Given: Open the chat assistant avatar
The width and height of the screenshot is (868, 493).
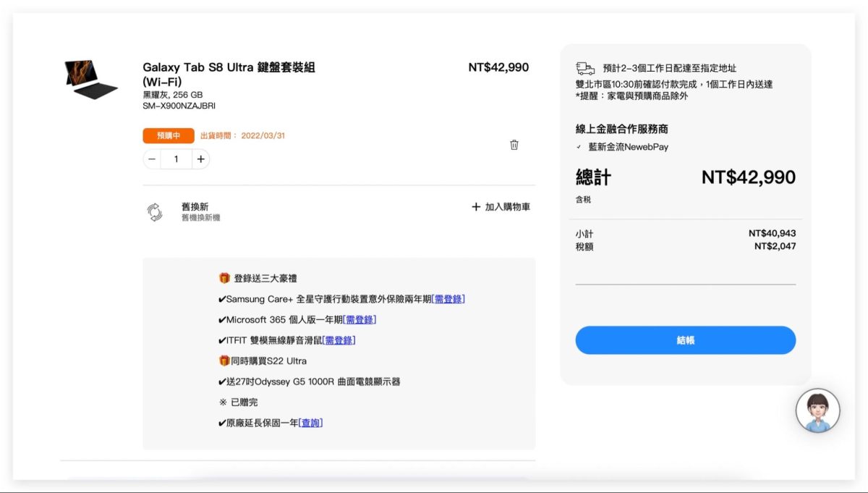Looking at the screenshot, I should coord(818,411).
